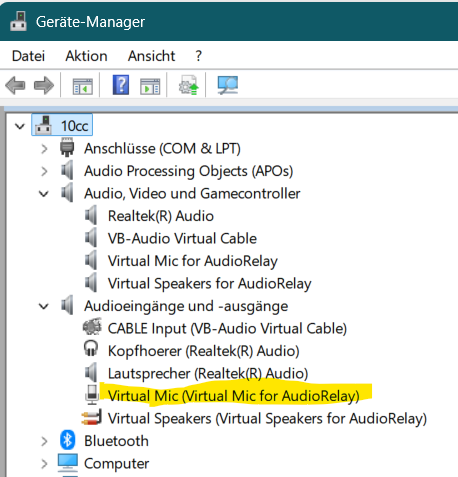Select CABLE Input (VB-Audio Virtual Cable)
This screenshot has height=477, width=458.
pos(227,329)
